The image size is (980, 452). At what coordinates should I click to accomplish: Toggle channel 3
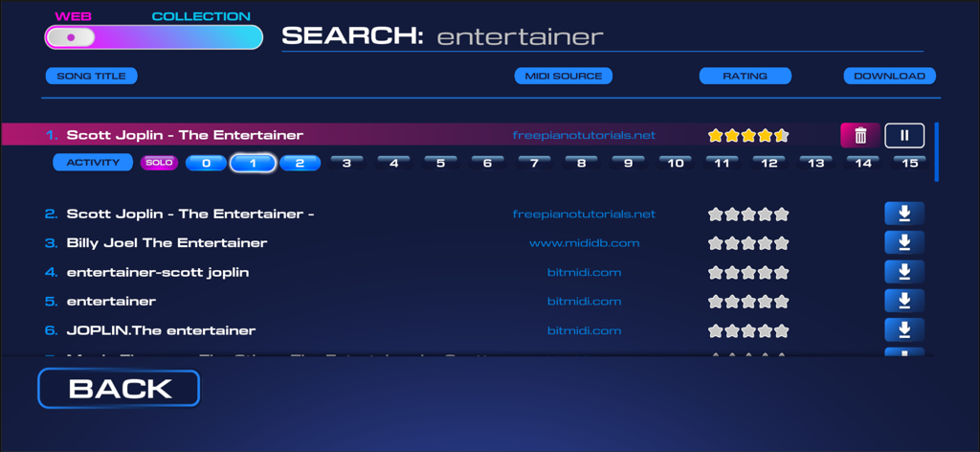coord(346,163)
